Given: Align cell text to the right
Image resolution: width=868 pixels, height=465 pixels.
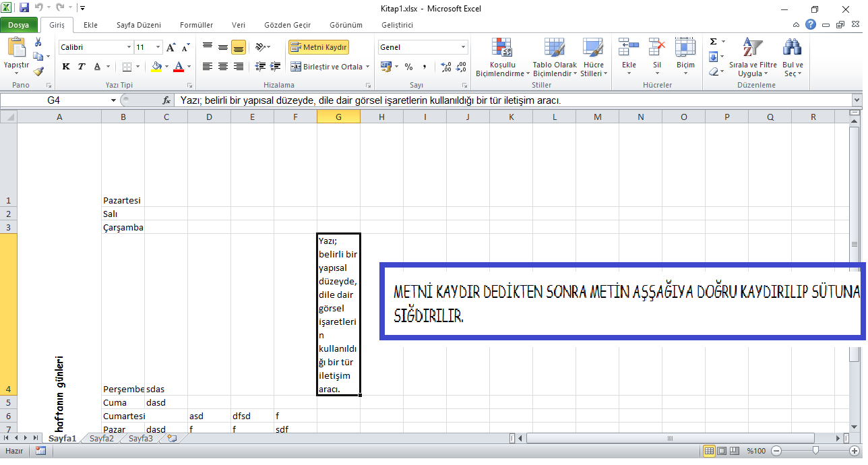Looking at the screenshot, I should [x=239, y=66].
